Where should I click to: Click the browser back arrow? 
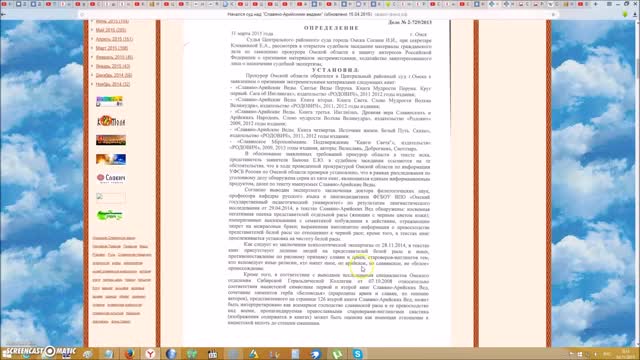(4, 14)
